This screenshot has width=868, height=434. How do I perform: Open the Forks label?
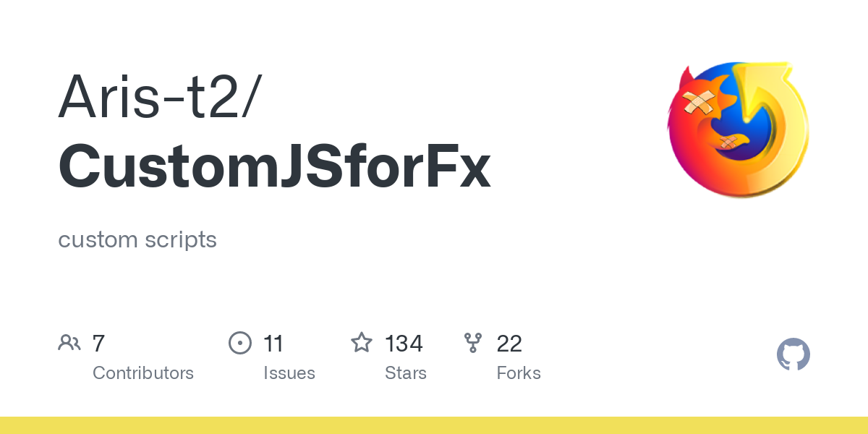pos(519,373)
